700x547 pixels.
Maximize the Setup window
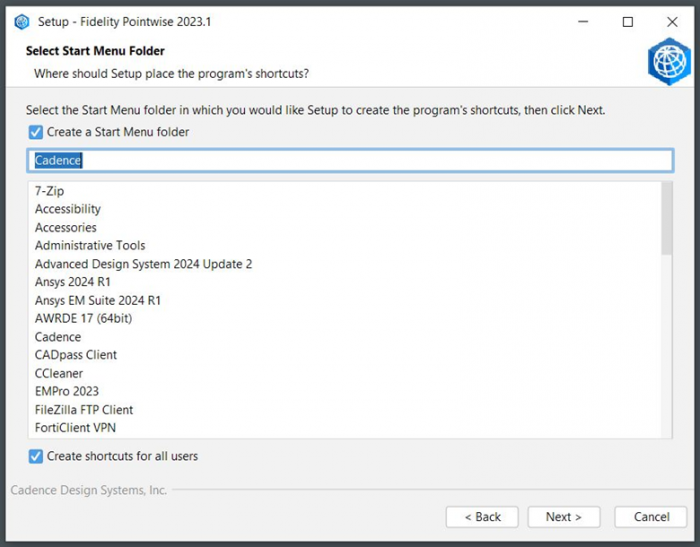point(628,21)
